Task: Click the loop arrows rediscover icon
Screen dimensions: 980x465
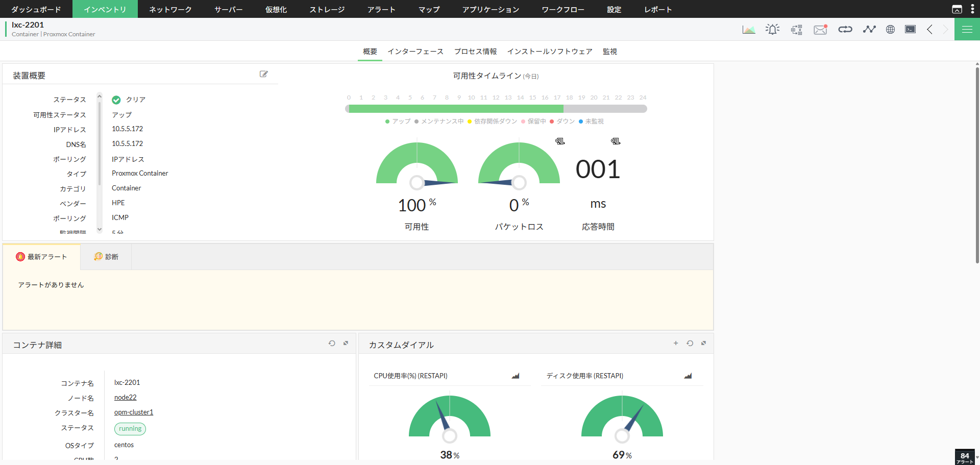Action: (845, 30)
